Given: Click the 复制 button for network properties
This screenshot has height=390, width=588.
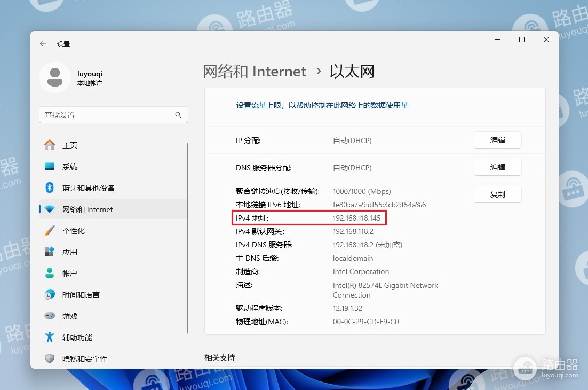Looking at the screenshot, I should pos(498,194).
